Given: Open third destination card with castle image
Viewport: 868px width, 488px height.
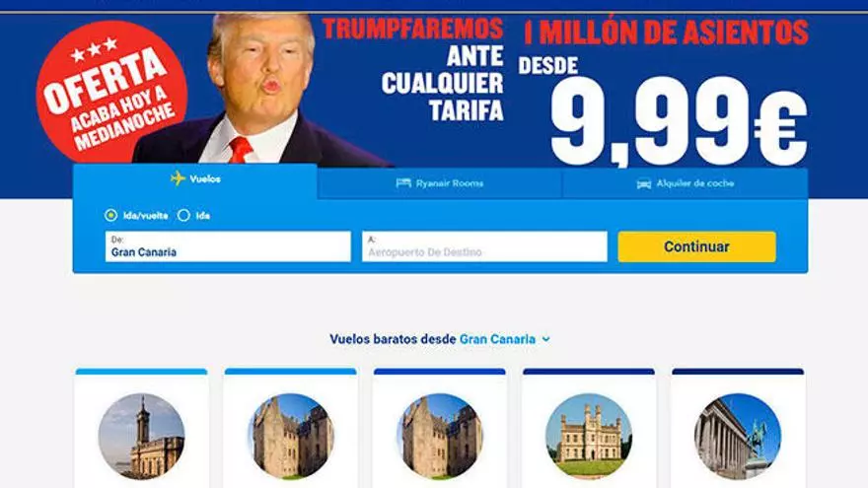Looking at the screenshot, I should pyautogui.click(x=440, y=428).
